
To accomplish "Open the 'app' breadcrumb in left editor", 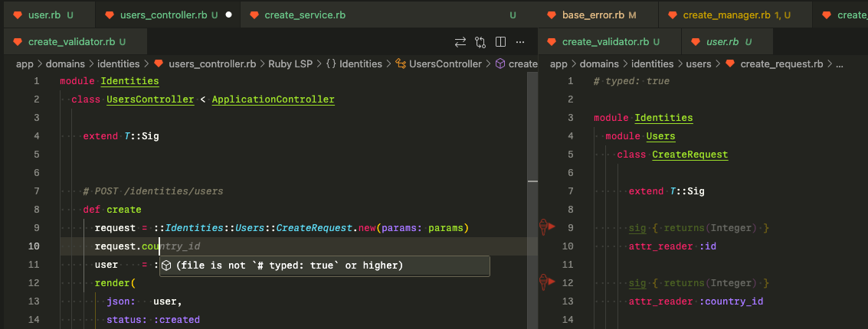I will [x=25, y=64].
